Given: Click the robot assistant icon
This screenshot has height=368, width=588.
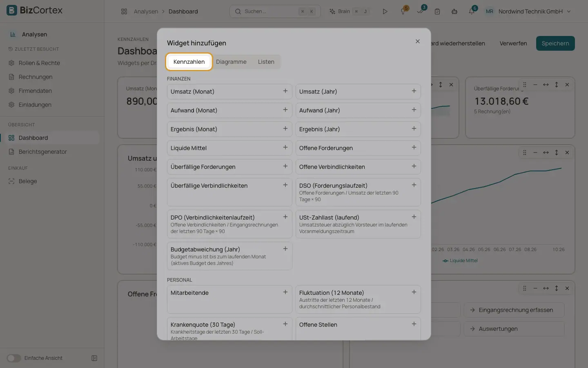Looking at the screenshot, I should [x=454, y=11].
